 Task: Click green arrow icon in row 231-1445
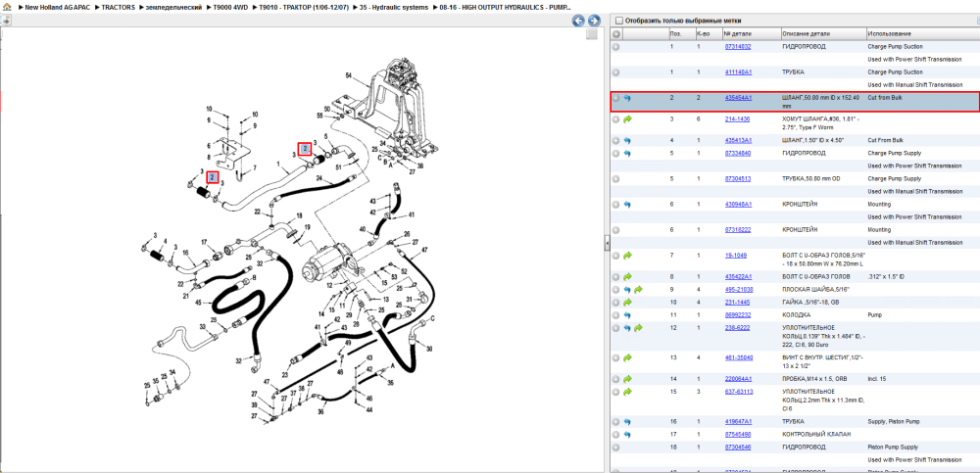point(627,303)
